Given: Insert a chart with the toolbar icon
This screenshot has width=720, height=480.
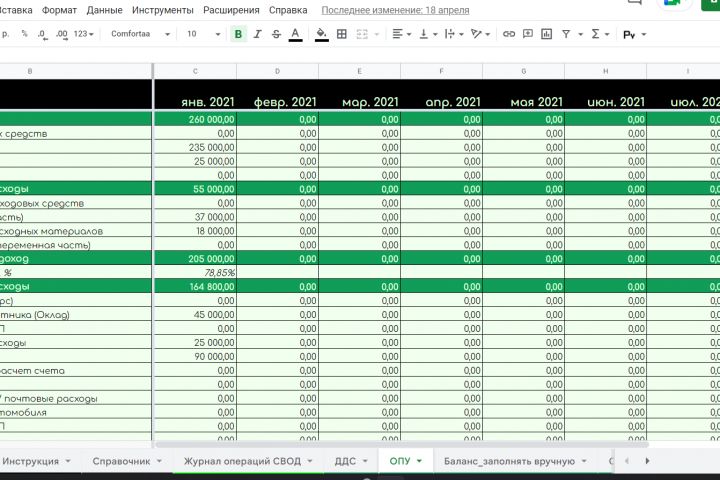Looking at the screenshot, I should 546,34.
